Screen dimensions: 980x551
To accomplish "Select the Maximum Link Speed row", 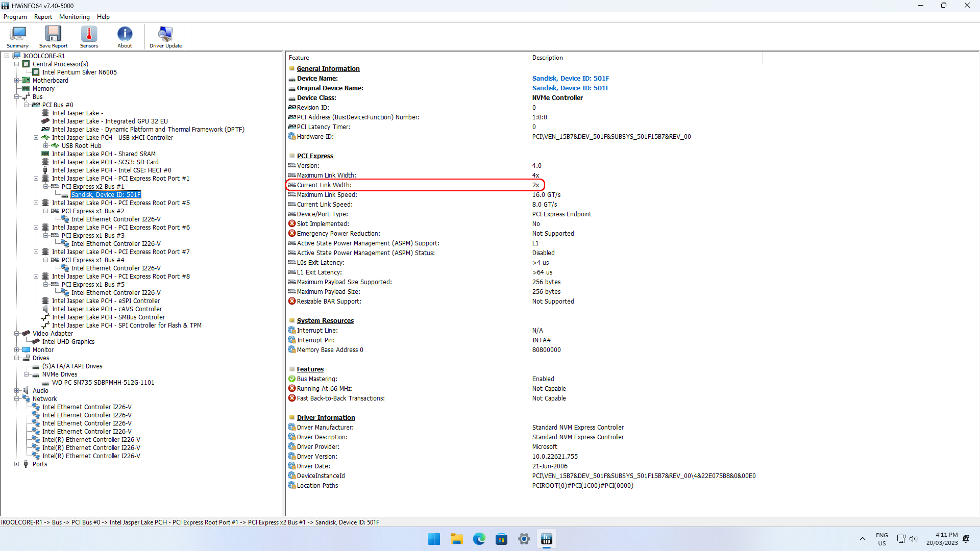I will pyautogui.click(x=424, y=195).
